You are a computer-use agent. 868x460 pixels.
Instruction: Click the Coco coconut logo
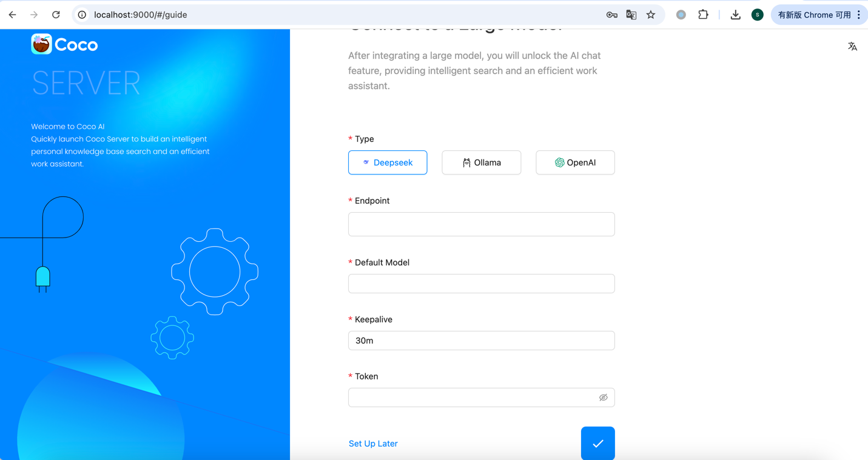coord(41,44)
